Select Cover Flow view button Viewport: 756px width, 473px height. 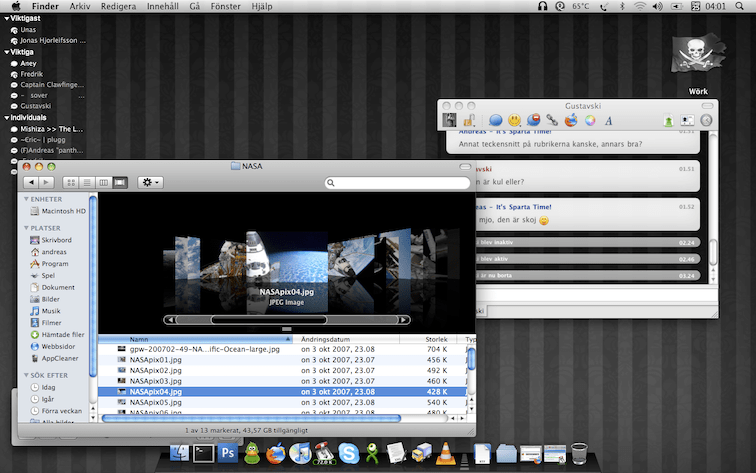120,183
